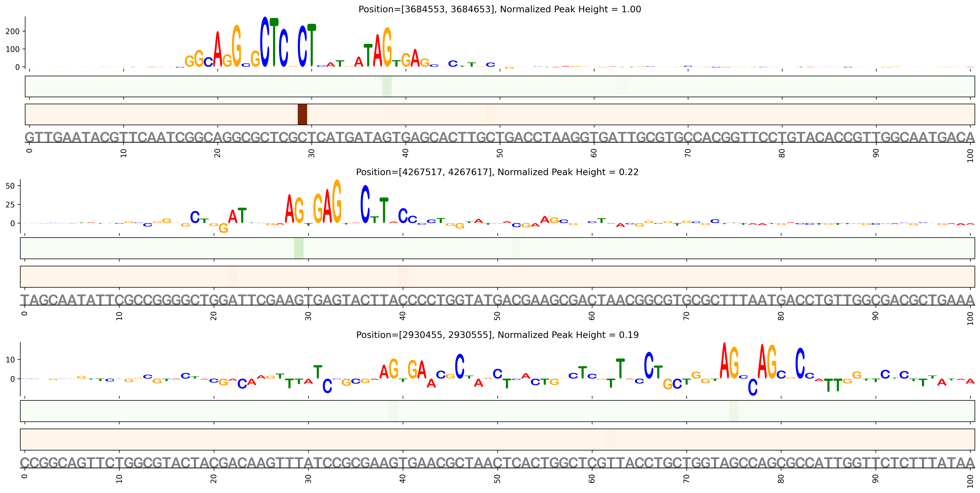Click the tall blue C at position 36 in middle logo
980x493 pixels.
(x=365, y=204)
